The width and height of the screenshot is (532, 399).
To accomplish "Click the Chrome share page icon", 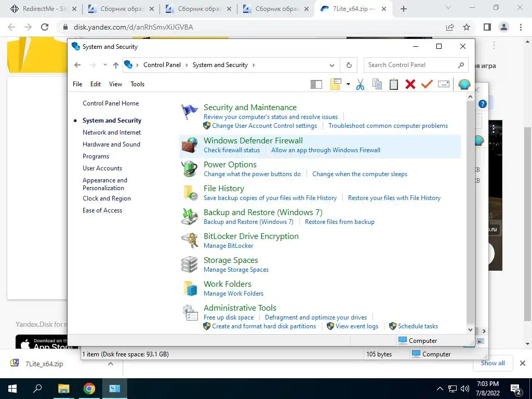I will 450,27.
